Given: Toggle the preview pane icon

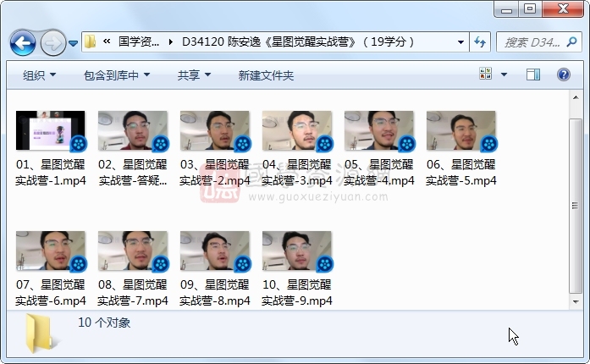Looking at the screenshot, I should coord(532,74).
